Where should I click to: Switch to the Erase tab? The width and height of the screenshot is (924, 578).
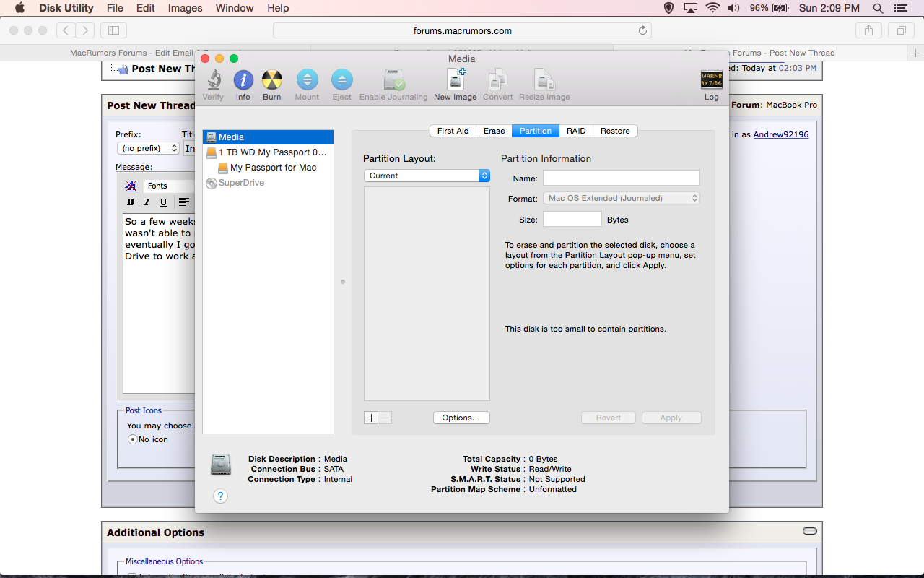point(494,131)
